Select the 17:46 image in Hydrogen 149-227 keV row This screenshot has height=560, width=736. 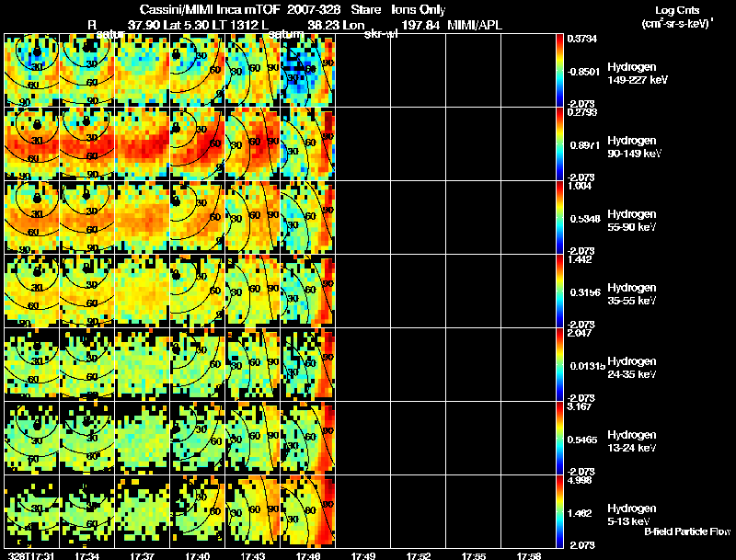pos(308,71)
